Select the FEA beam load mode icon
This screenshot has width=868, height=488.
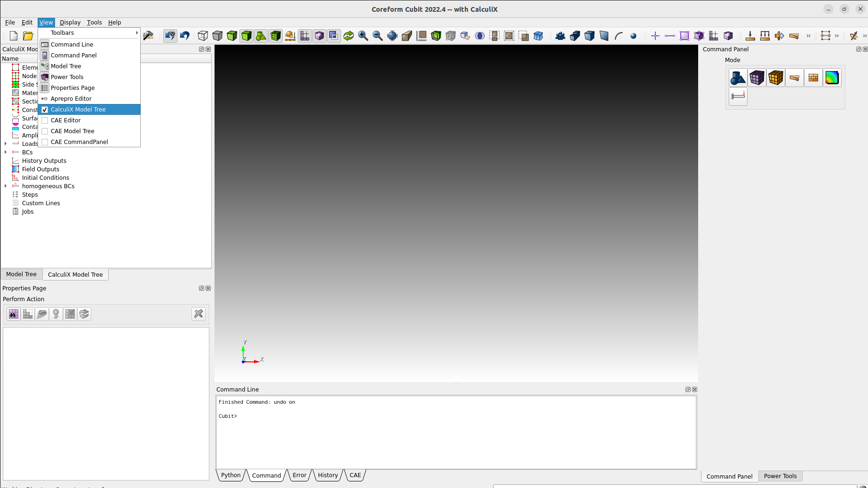(x=738, y=96)
